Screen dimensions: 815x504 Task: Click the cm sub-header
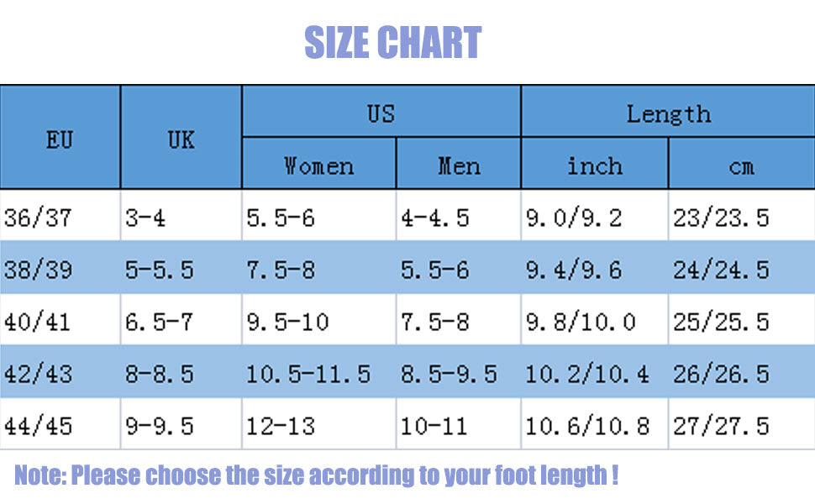point(741,165)
